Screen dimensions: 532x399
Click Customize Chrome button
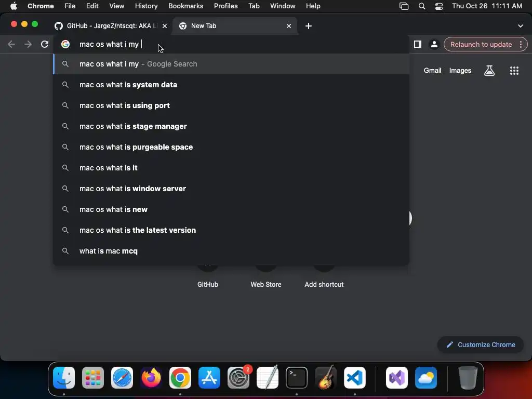[481, 345]
